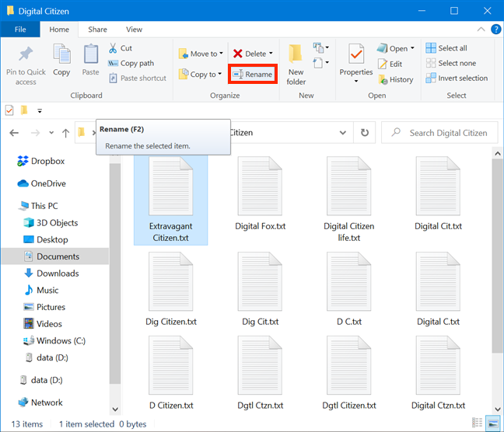Click the Rename command in Organize group
The image size is (504, 432).
[x=253, y=74]
